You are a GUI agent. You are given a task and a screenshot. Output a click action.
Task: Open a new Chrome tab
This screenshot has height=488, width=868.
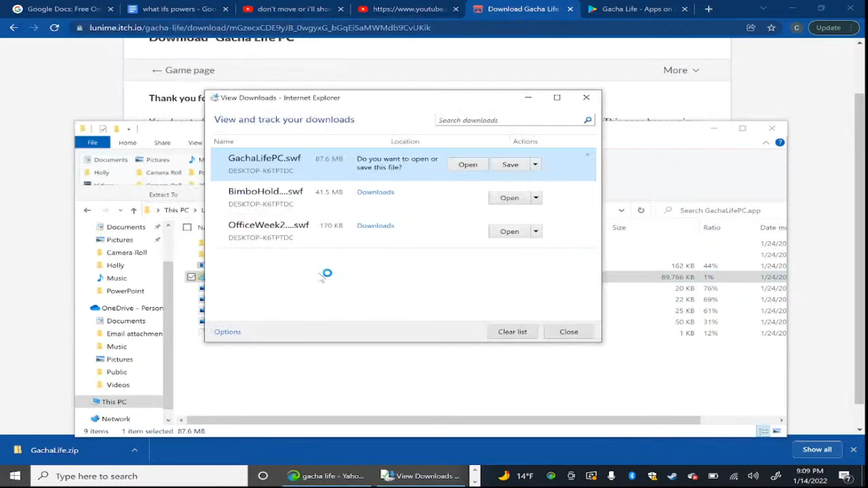[x=708, y=9]
